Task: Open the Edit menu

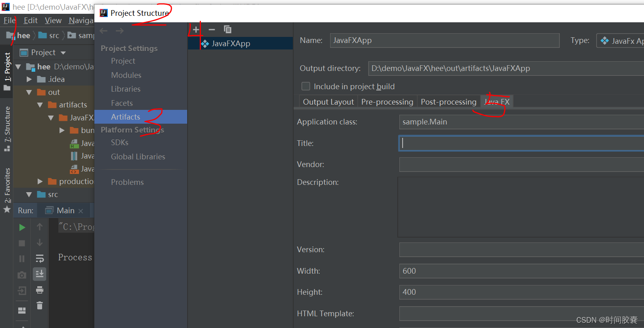Action: coord(30,20)
